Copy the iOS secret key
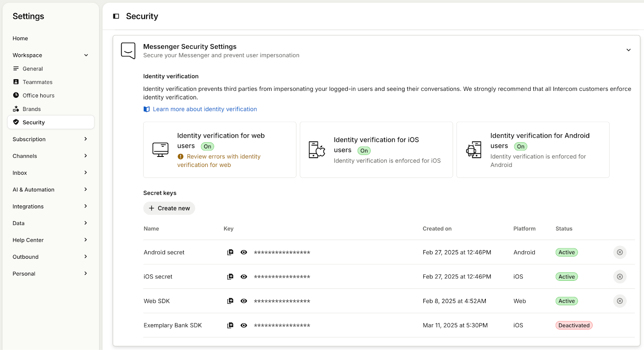 click(x=230, y=276)
